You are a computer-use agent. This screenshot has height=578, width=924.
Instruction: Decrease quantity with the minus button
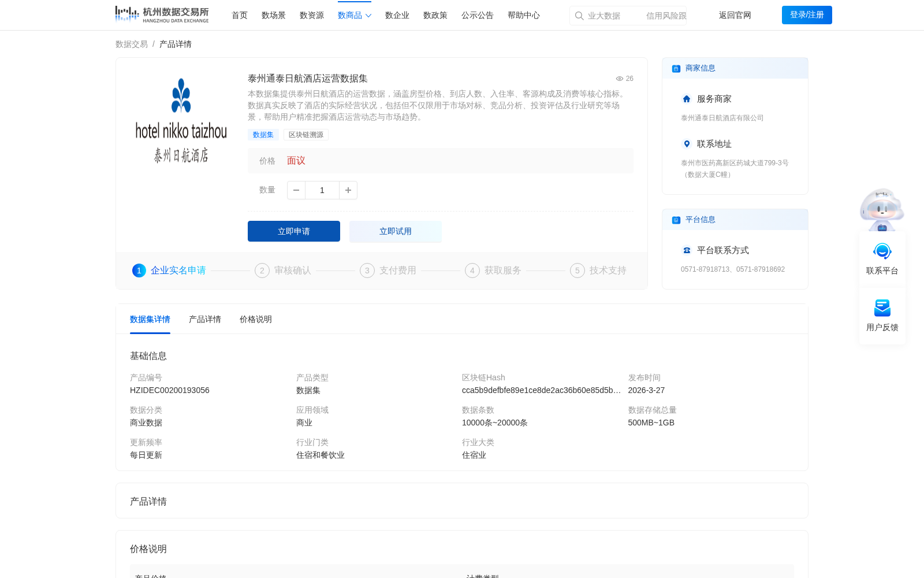pos(296,190)
